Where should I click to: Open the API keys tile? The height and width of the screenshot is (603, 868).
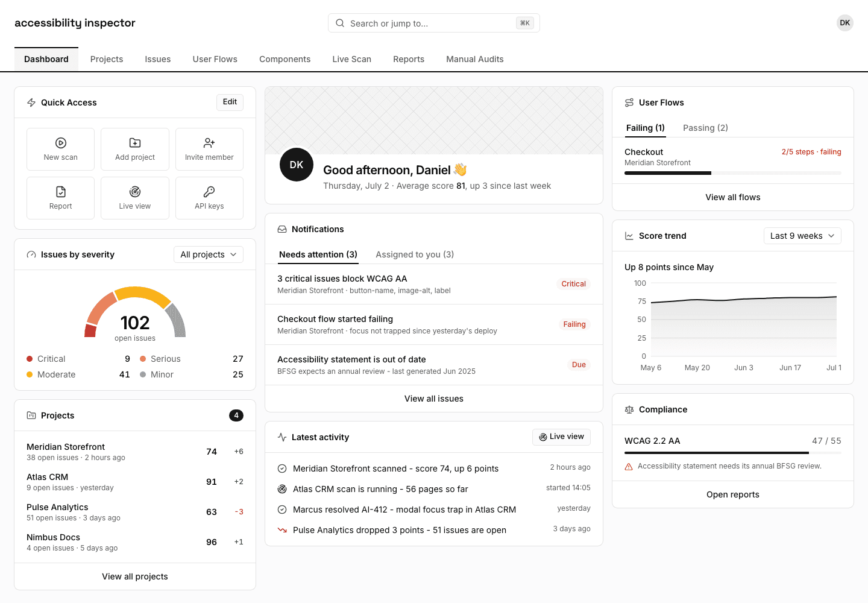[x=209, y=198]
